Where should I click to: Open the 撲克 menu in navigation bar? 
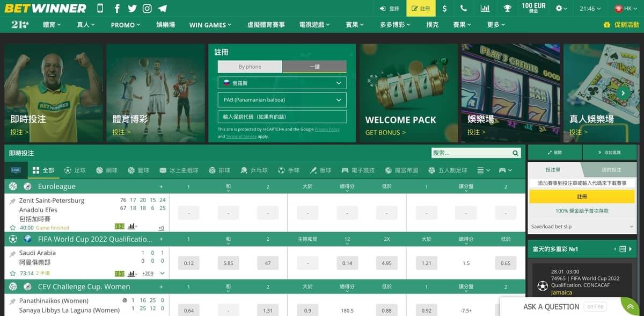432,25
